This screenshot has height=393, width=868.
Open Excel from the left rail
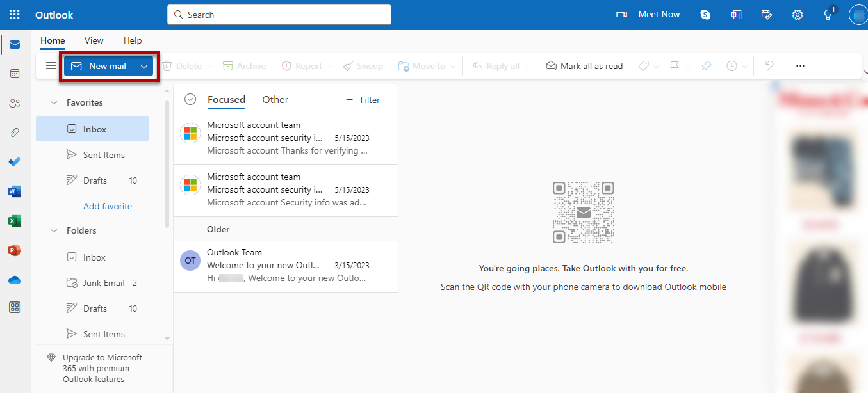(14, 220)
